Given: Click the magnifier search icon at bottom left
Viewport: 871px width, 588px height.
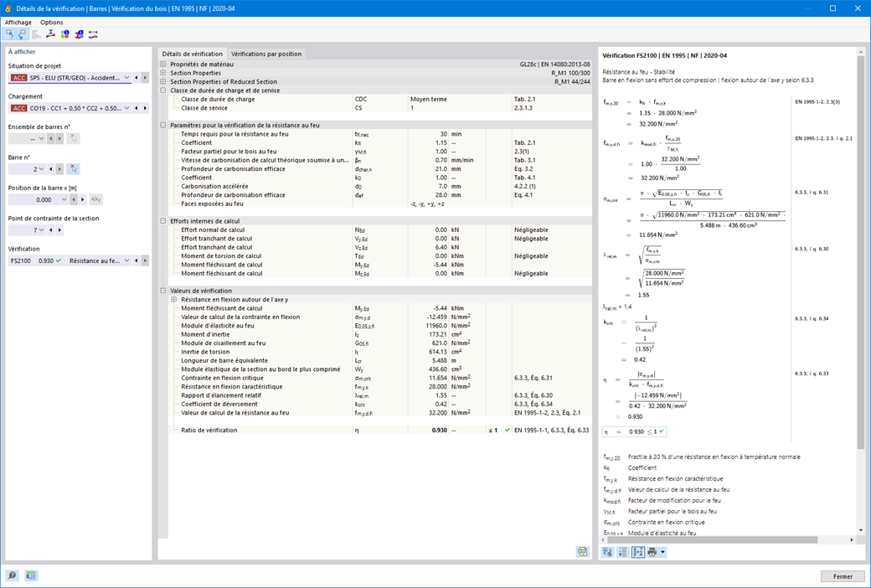Looking at the screenshot, I should pyautogui.click(x=12, y=575).
